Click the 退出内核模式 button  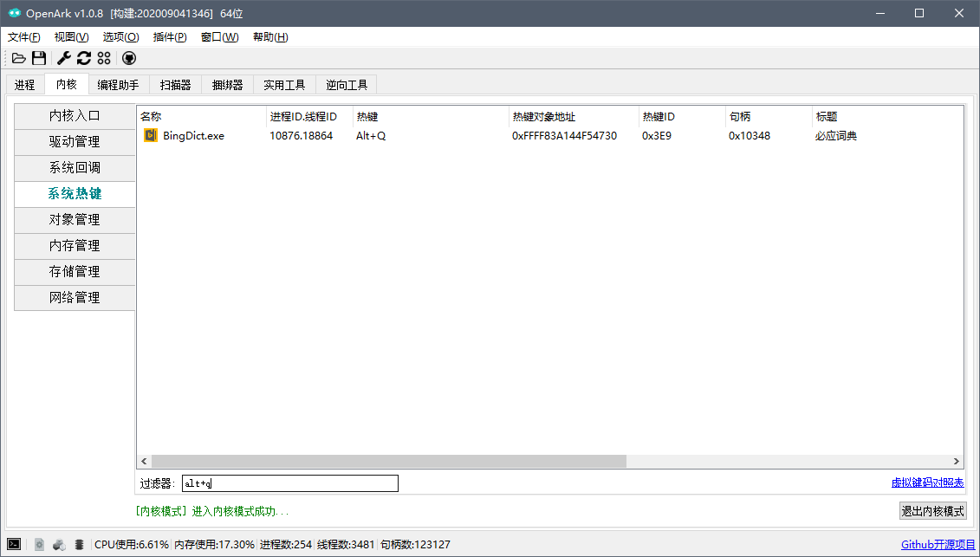click(x=933, y=510)
